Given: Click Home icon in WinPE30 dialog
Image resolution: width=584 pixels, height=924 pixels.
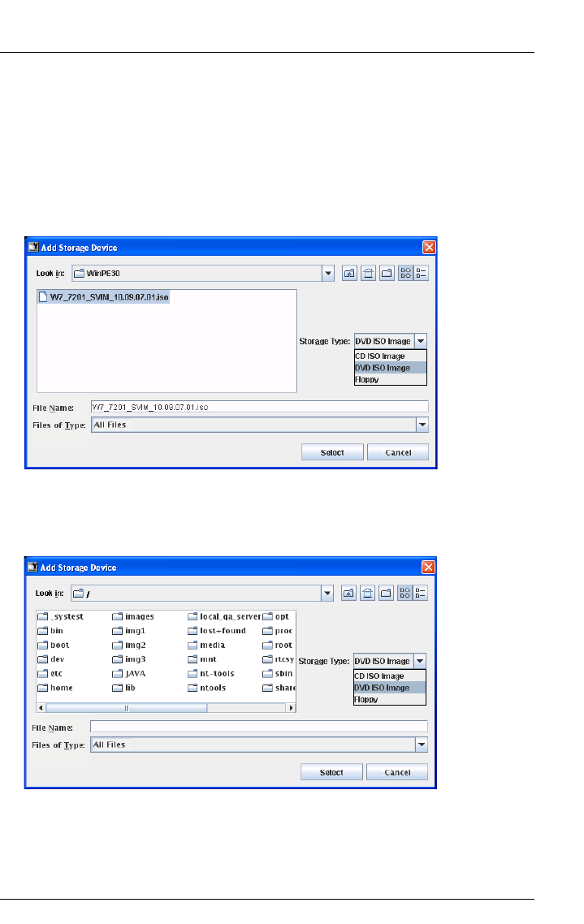Looking at the screenshot, I should point(368,274).
